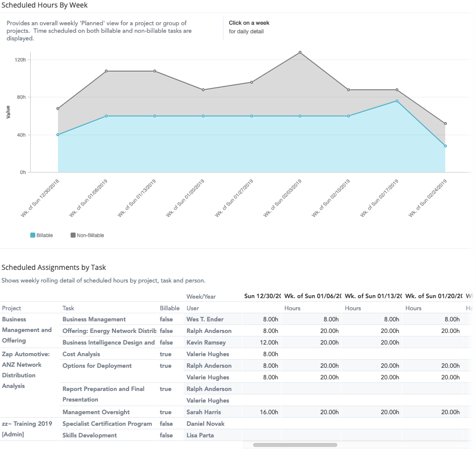This screenshot has height=451, width=476.
Task: Select the Wk. of Sun 01/13 column header
Action: click(x=373, y=296)
